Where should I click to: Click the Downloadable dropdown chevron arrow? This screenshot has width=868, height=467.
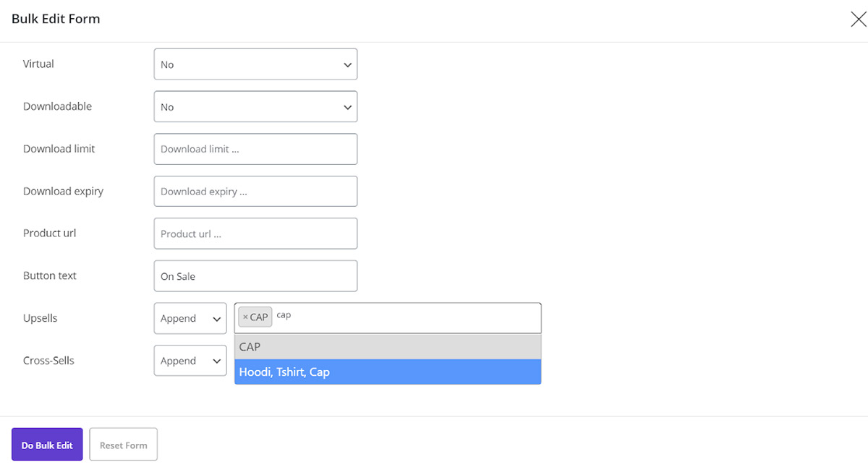(347, 108)
